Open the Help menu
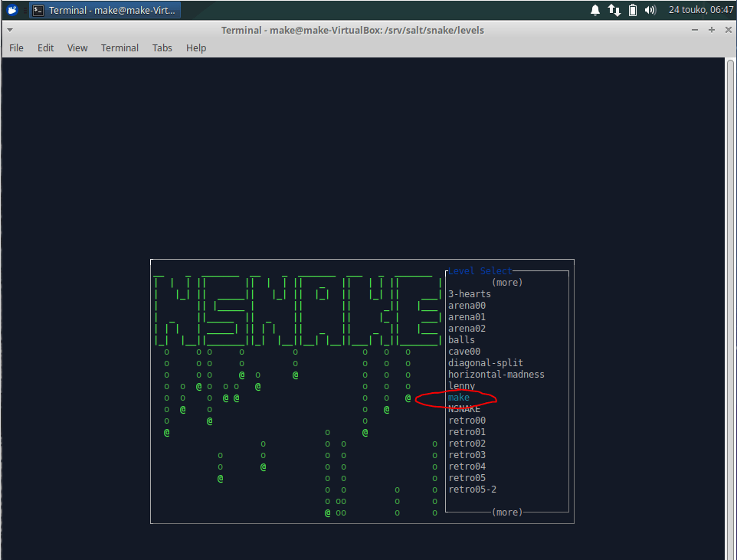This screenshot has height=560, width=737. [196, 47]
